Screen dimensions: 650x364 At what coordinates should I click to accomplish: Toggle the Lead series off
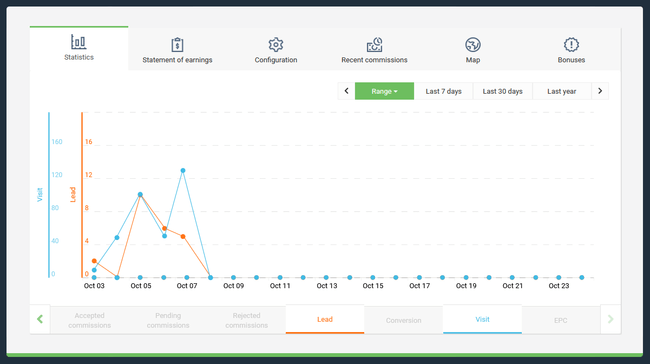pos(325,319)
